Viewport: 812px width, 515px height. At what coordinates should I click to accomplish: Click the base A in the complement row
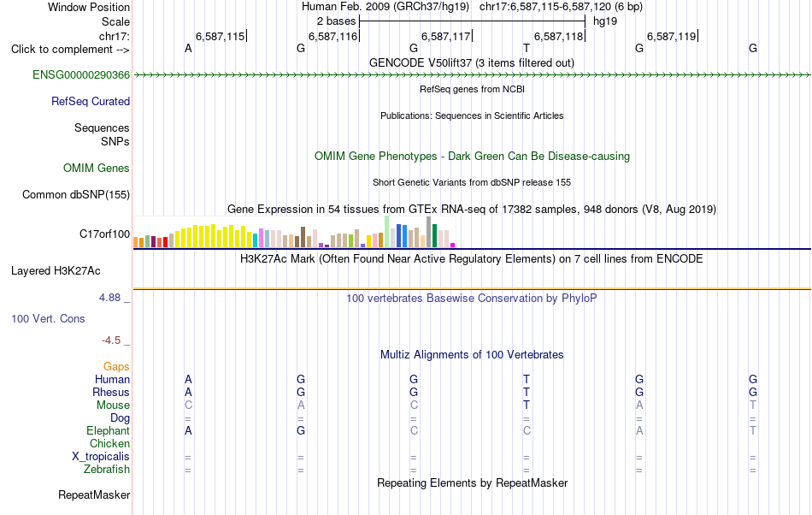click(x=188, y=49)
